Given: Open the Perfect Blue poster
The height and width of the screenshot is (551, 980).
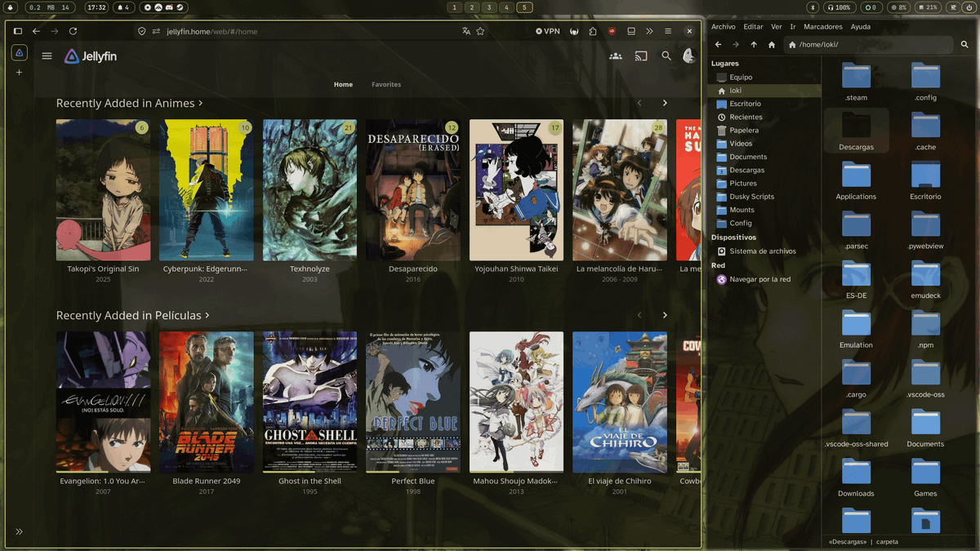Looking at the screenshot, I should pos(413,402).
